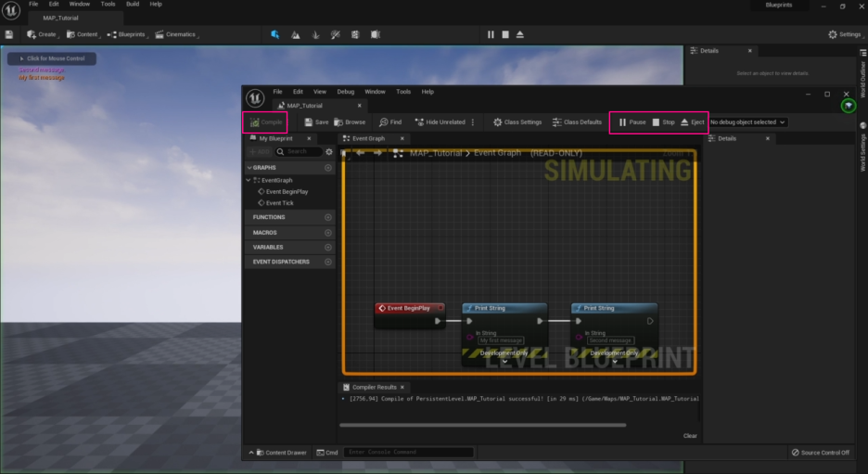Click In String field 'Second message'

[610, 340]
